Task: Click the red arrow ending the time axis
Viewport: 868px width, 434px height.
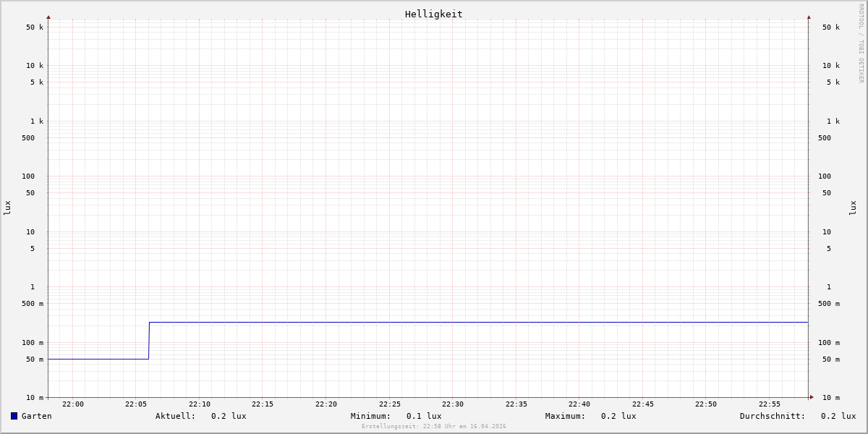Action: (x=812, y=397)
